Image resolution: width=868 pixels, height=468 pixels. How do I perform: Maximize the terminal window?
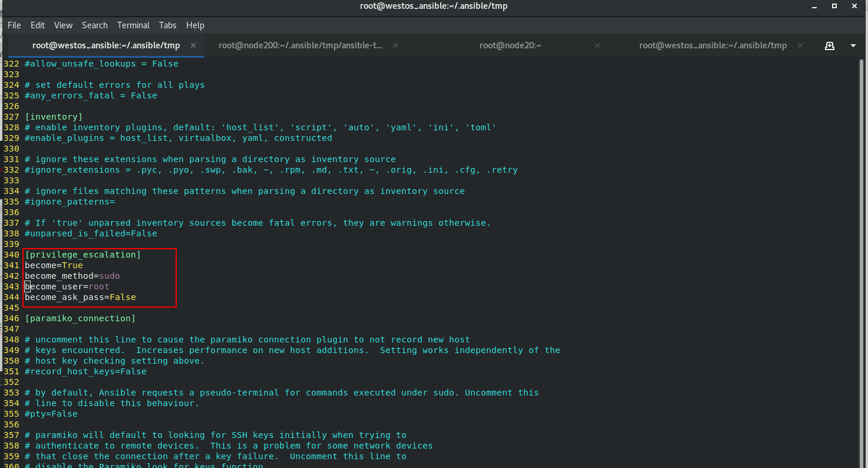pos(834,6)
